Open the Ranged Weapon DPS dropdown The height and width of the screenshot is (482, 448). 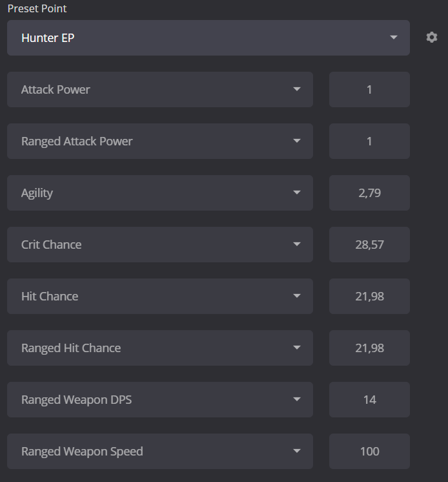pyautogui.click(x=159, y=399)
